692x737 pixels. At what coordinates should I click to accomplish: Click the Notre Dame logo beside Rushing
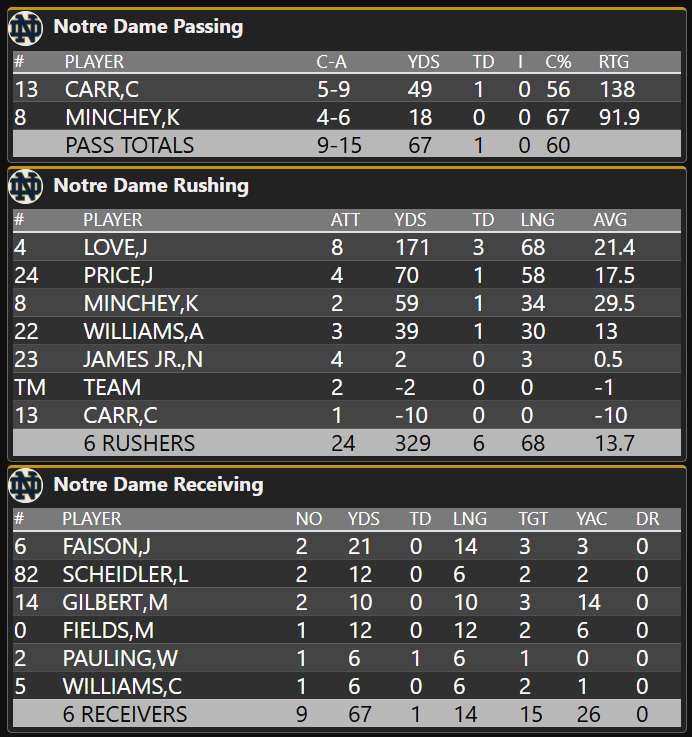[25, 185]
